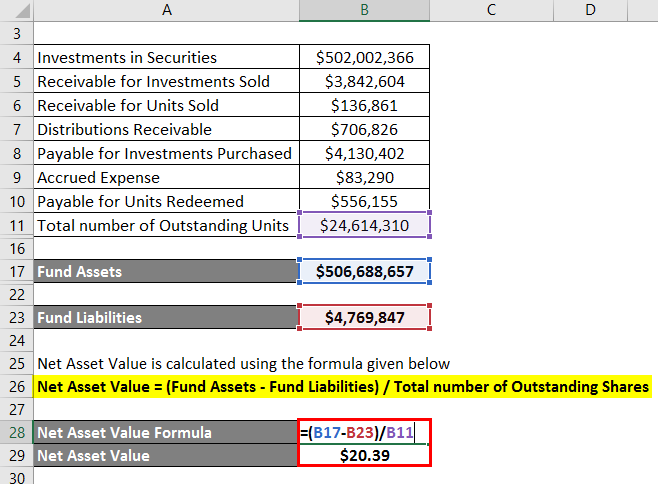Select value $706,826
Viewport: 658px width, 484px height.
point(364,129)
